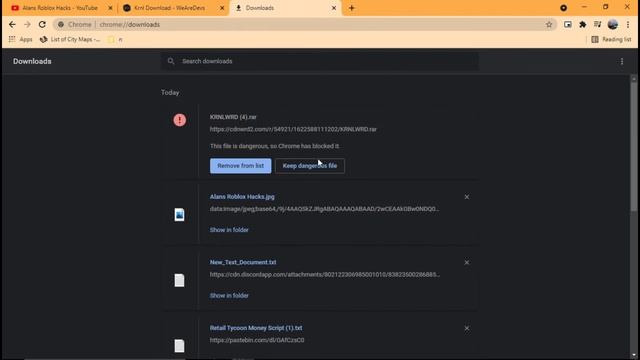
Task: Click the browser forward arrow
Action: pyautogui.click(x=27, y=24)
